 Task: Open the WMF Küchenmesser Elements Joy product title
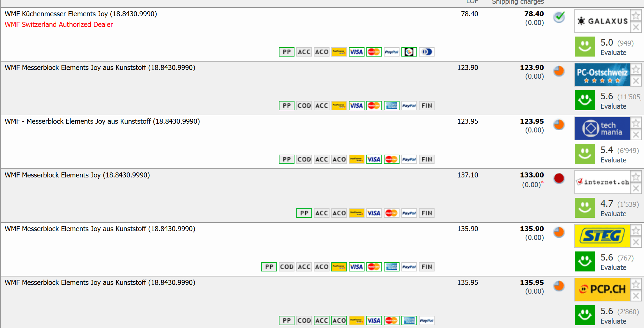click(81, 14)
